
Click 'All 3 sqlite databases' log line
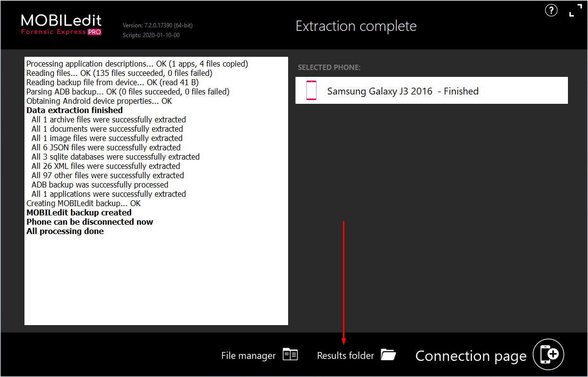115,157
